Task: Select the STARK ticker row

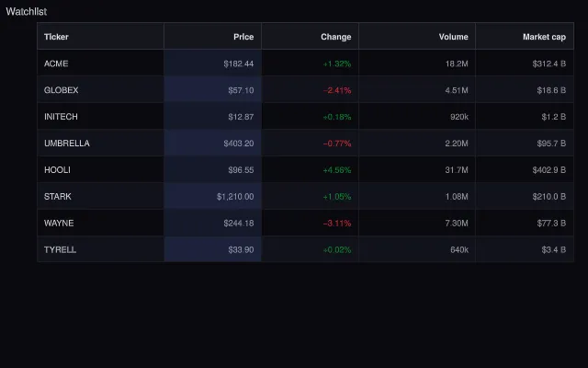Action: point(306,196)
